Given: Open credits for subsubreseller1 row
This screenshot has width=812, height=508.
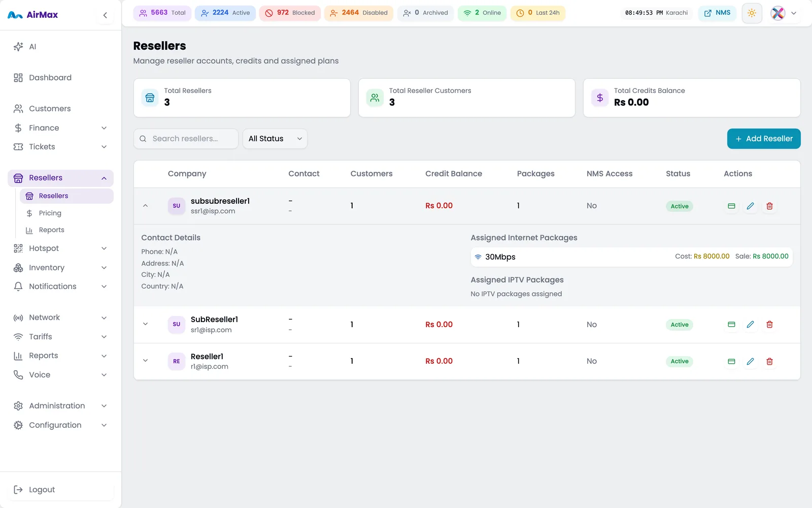Looking at the screenshot, I should [731, 206].
